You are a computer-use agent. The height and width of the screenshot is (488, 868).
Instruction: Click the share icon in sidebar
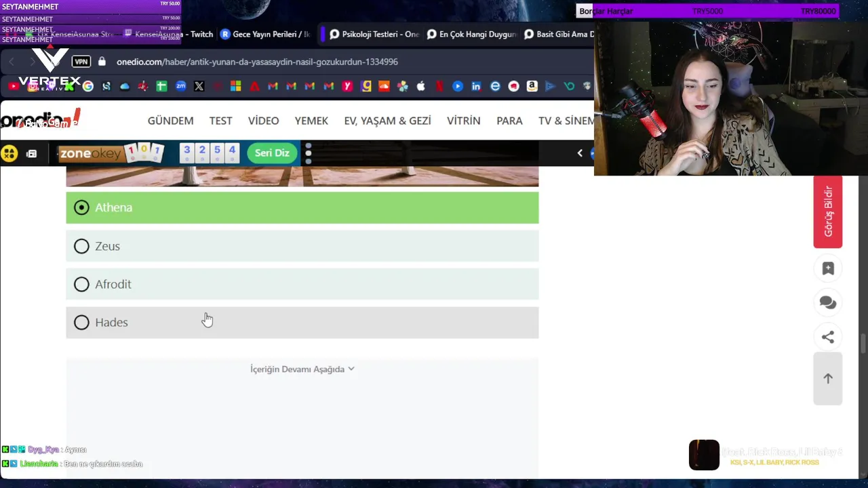pos(828,337)
